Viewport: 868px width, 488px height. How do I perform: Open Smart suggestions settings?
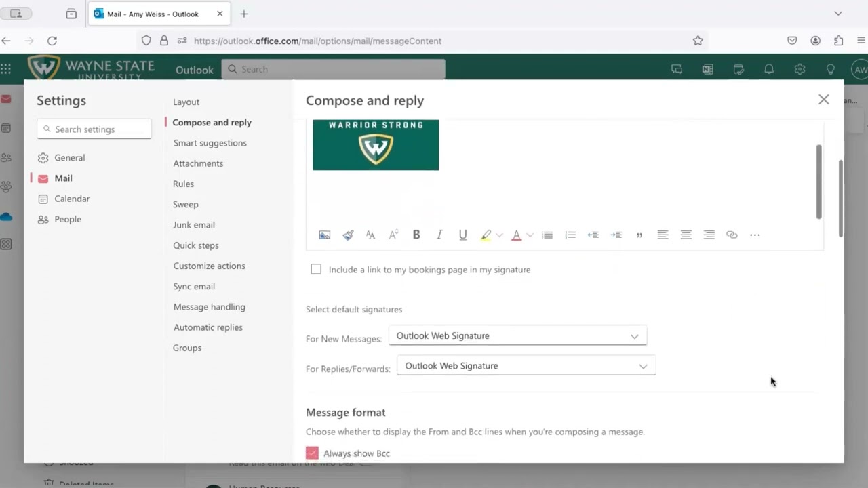(x=210, y=143)
